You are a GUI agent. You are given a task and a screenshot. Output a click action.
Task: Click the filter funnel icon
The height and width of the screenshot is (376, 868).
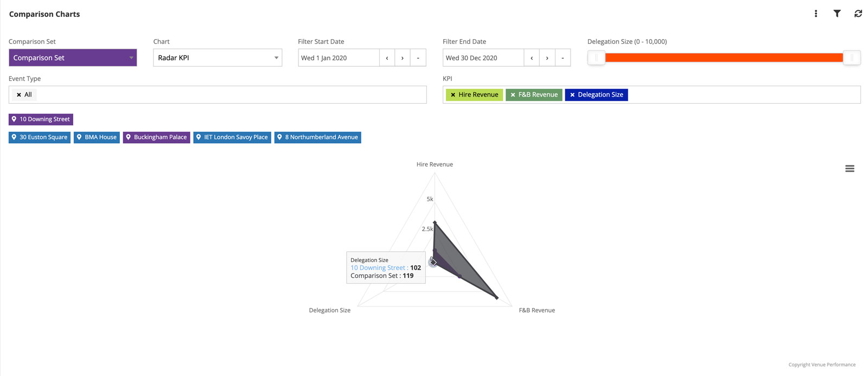point(837,14)
